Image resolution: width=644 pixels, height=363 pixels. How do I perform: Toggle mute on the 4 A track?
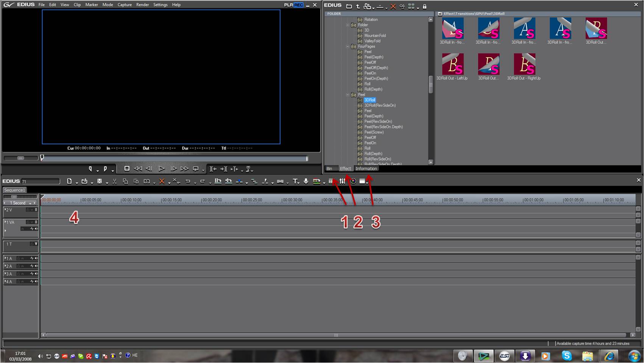(x=36, y=282)
